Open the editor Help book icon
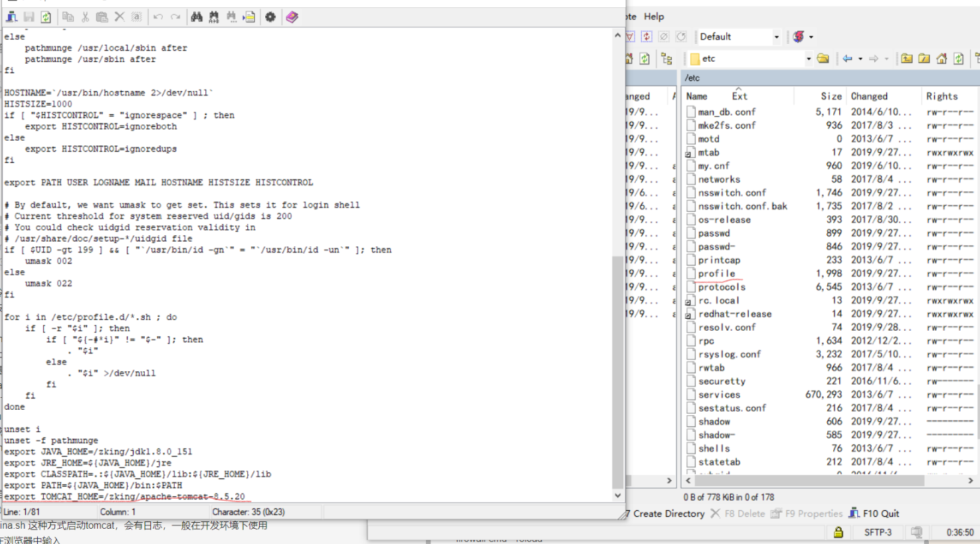980x544 pixels. (x=292, y=17)
